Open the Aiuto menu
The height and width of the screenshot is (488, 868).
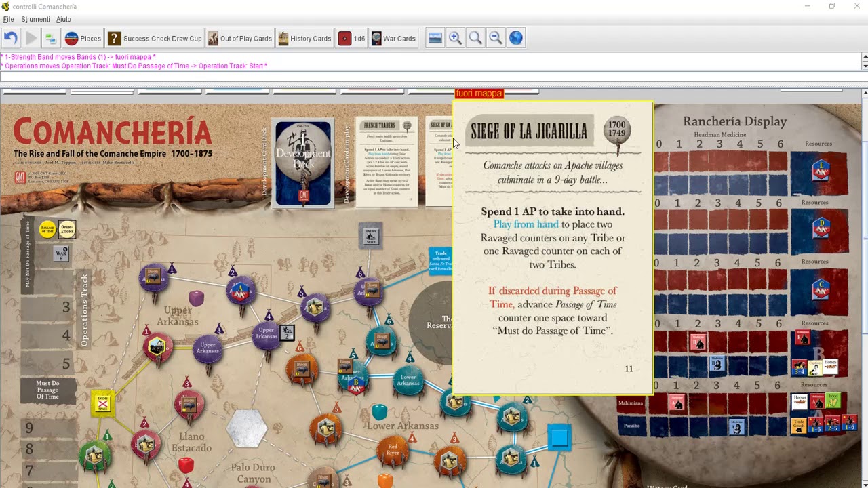63,19
